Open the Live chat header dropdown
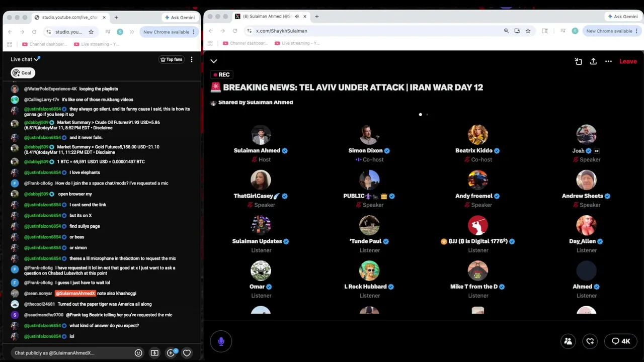 point(26,59)
